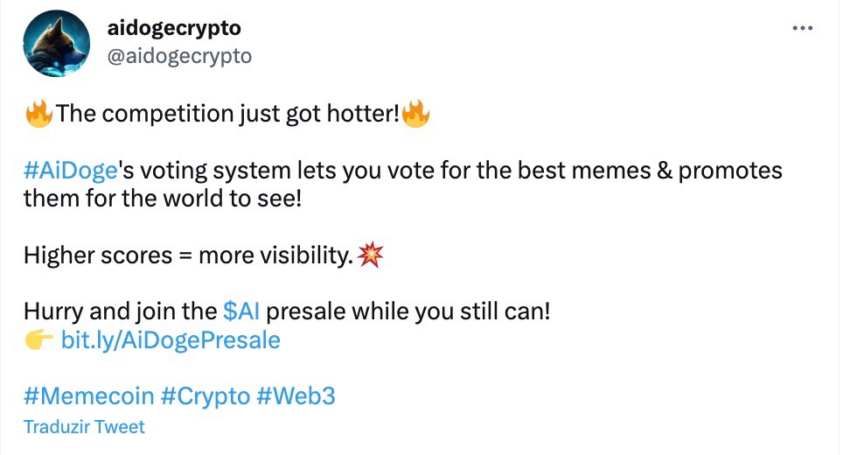Click the fire emoji before "The competition"
The width and height of the screenshot is (850, 455).
pos(39,113)
